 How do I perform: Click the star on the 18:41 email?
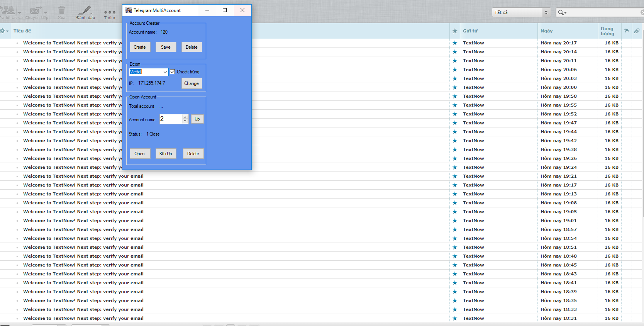coord(455,283)
